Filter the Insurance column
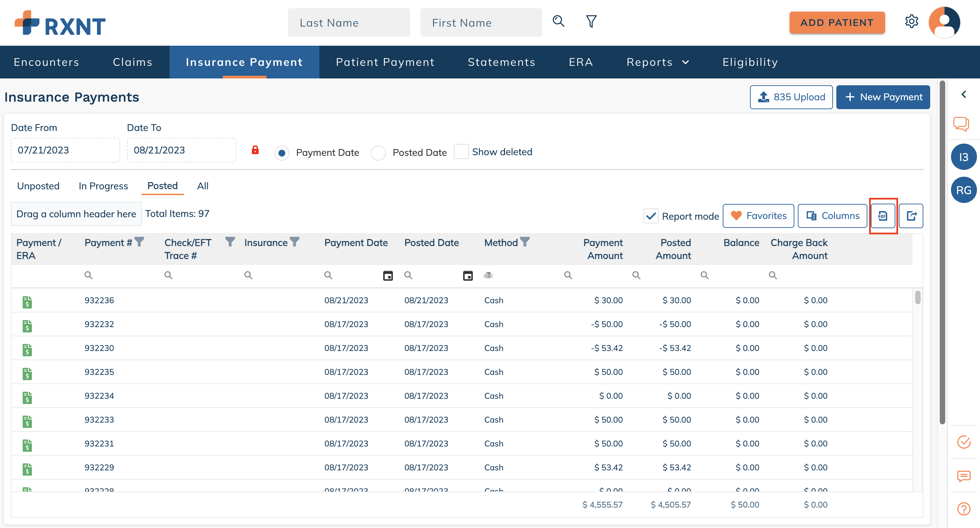This screenshot has height=528, width=980. 294,242
